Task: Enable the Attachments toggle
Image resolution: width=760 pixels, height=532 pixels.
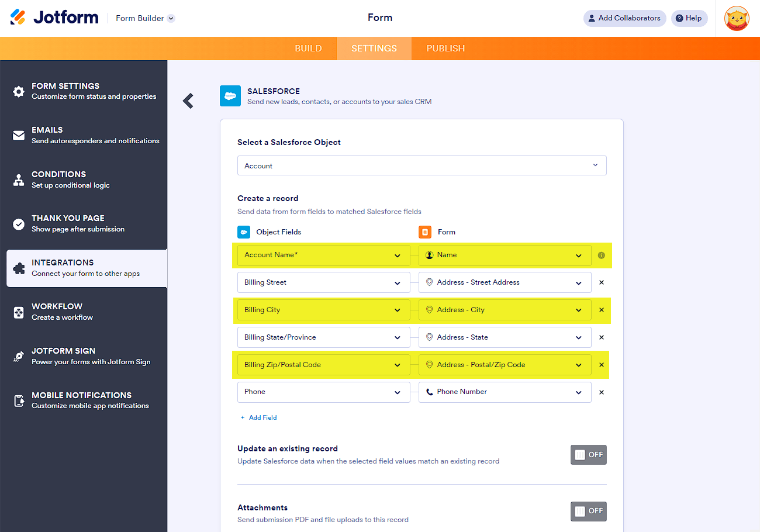Action: click(588, 511)
